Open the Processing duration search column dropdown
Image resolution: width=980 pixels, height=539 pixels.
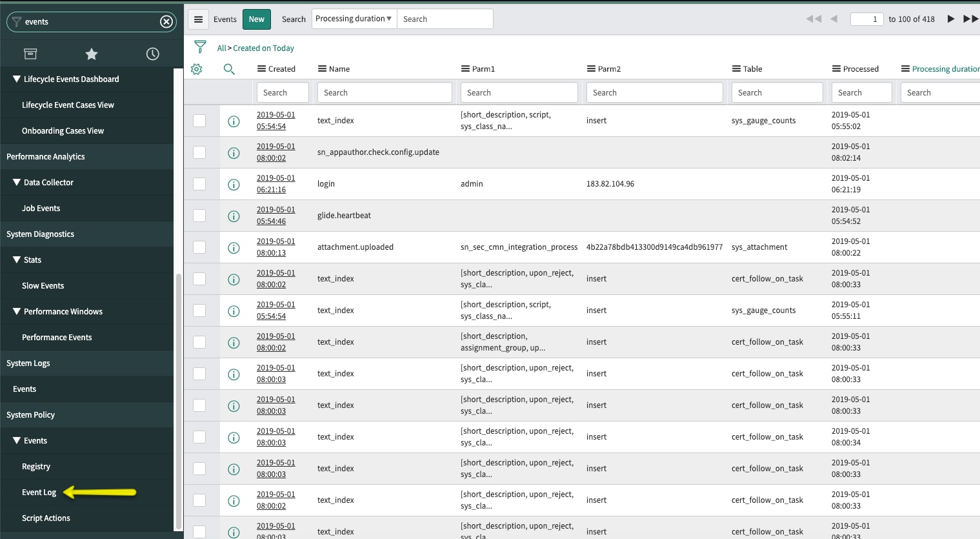[354, 19]
